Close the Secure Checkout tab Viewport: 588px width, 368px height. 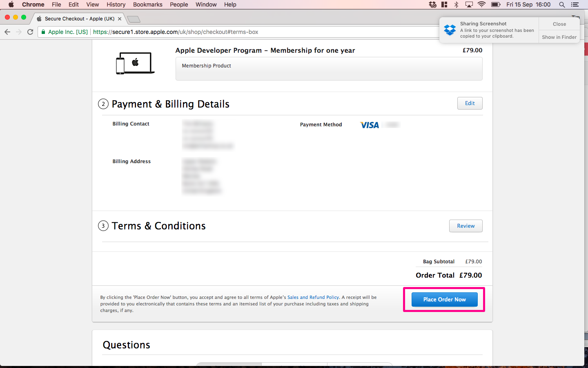click(120, 19)
